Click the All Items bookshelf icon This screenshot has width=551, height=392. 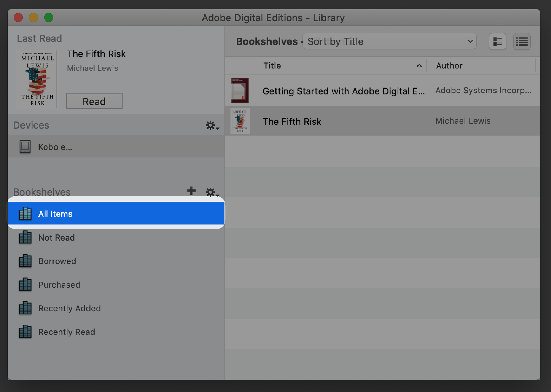(25, 213)
